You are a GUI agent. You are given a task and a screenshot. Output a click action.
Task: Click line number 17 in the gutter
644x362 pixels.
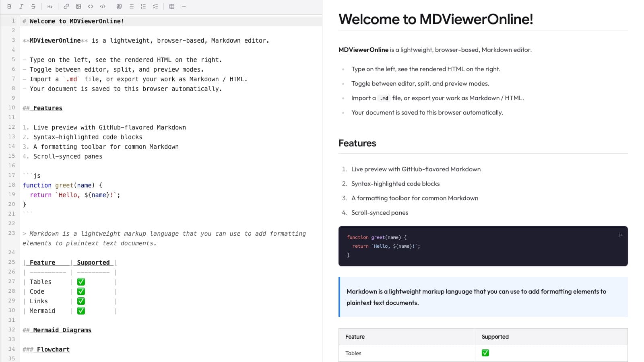tap(12, 175)
